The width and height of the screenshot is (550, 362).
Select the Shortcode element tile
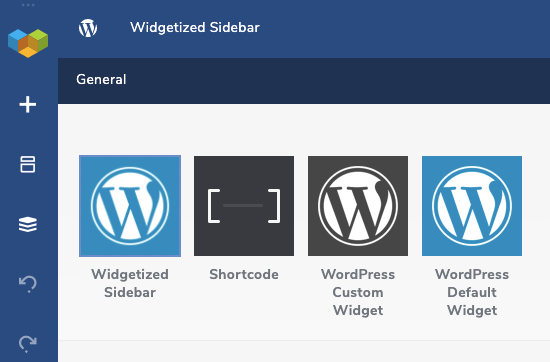point(244,206)
